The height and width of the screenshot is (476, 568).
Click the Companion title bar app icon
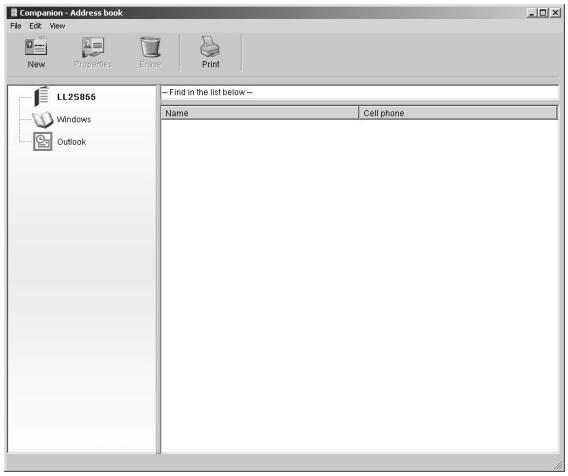tap(14, 13)
